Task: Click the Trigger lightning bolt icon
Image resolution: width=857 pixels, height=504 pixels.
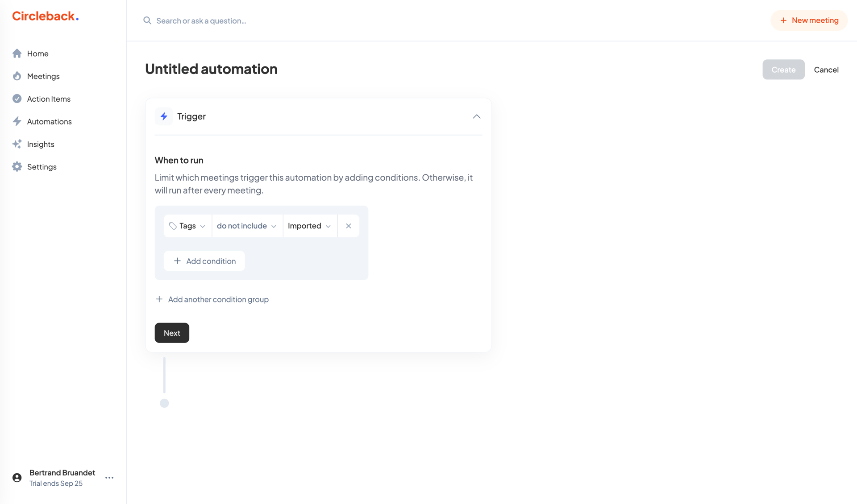Action: point(164,116)
